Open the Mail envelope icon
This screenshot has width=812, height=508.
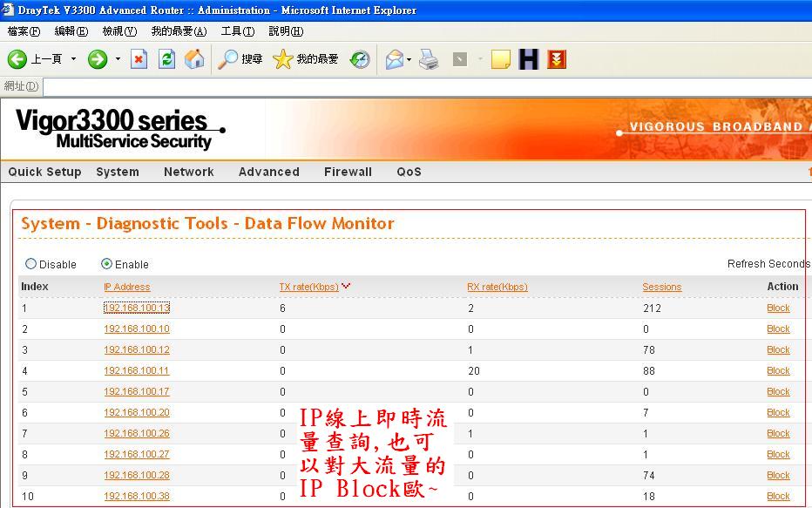[x=395, y=59]
